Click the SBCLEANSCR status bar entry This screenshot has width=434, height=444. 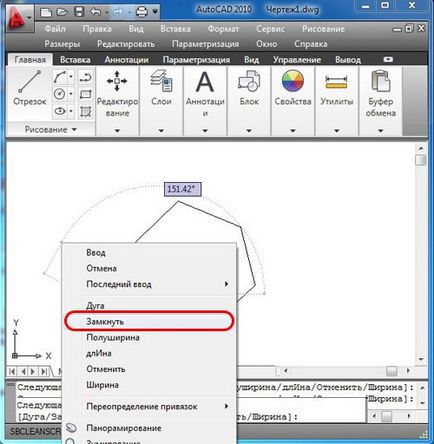[x=35, y=431]
